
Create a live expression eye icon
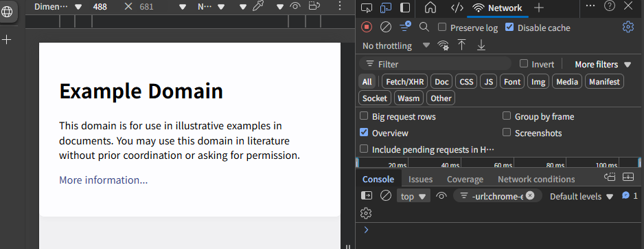(x=441, y=196)
